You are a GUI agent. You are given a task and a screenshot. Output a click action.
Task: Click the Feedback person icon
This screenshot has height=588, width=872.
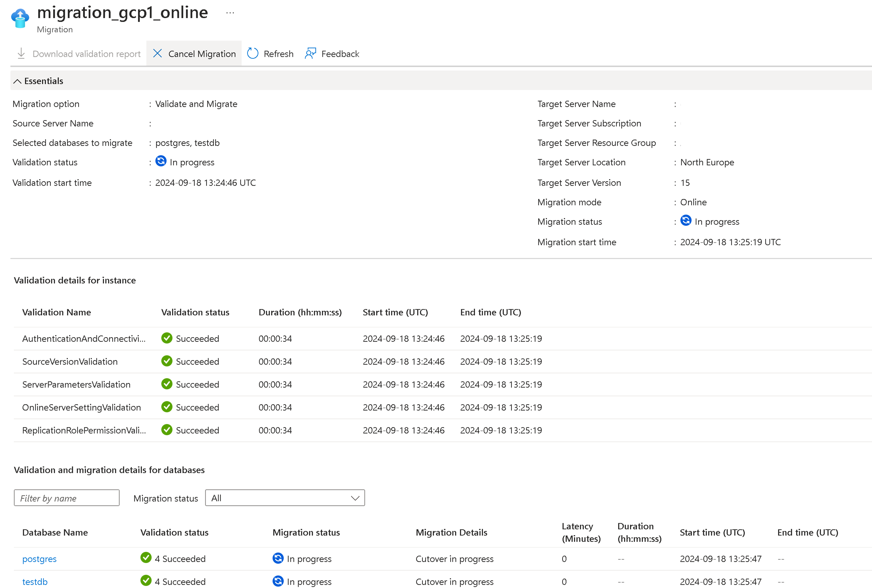pos(310,54)
